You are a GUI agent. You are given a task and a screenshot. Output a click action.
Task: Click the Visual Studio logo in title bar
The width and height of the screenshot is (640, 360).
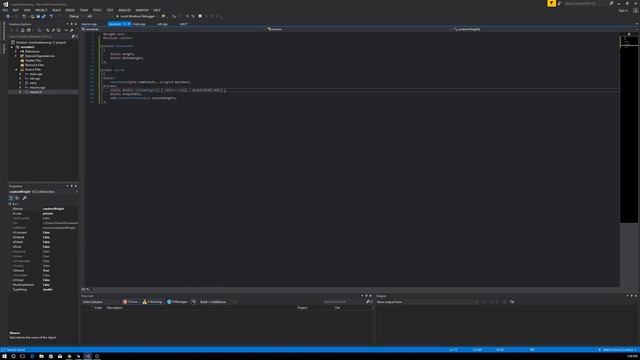(5, 4)
